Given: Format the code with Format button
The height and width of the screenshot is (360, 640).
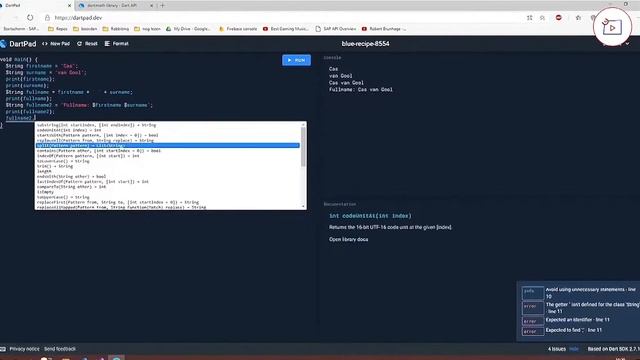Looking at the screenshot, I should click(x=116, y=44).
